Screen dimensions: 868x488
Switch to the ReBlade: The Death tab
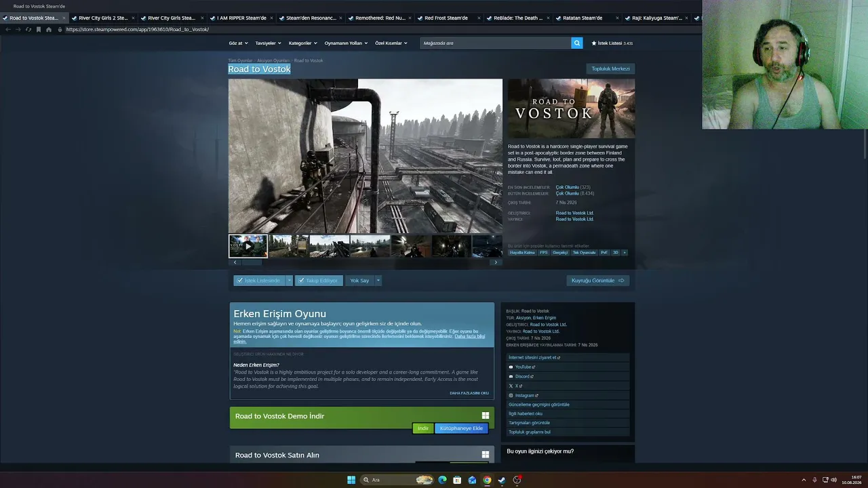(x=518, y=18)
